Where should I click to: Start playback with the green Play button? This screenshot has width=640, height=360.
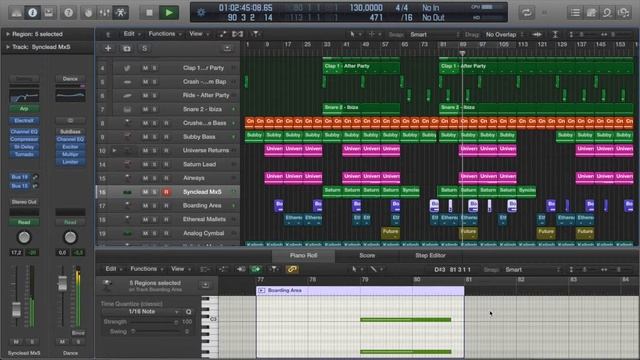click(x=169, y=13)
